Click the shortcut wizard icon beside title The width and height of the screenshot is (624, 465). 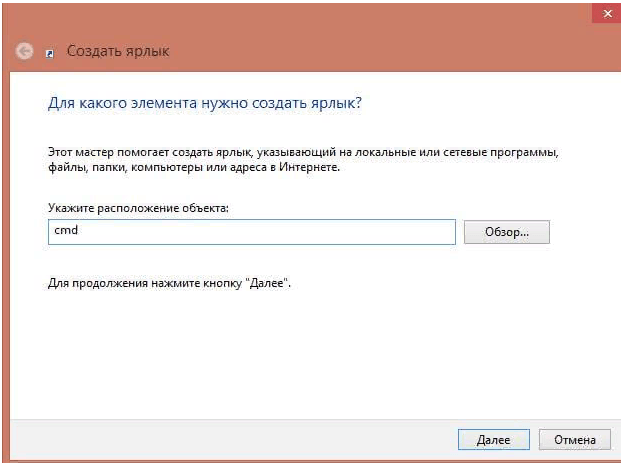click(50, 53)
